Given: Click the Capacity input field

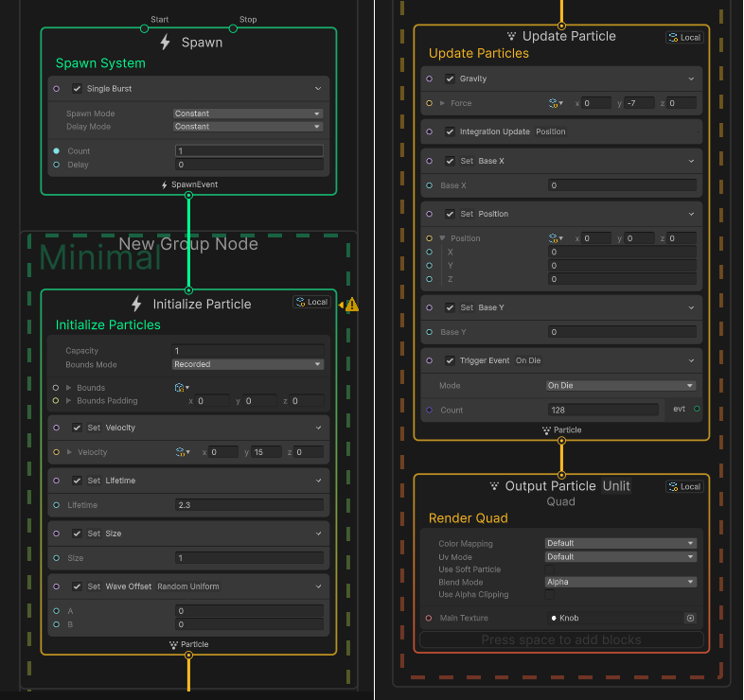Looking at the screenshot, I should tap(248, 351).
